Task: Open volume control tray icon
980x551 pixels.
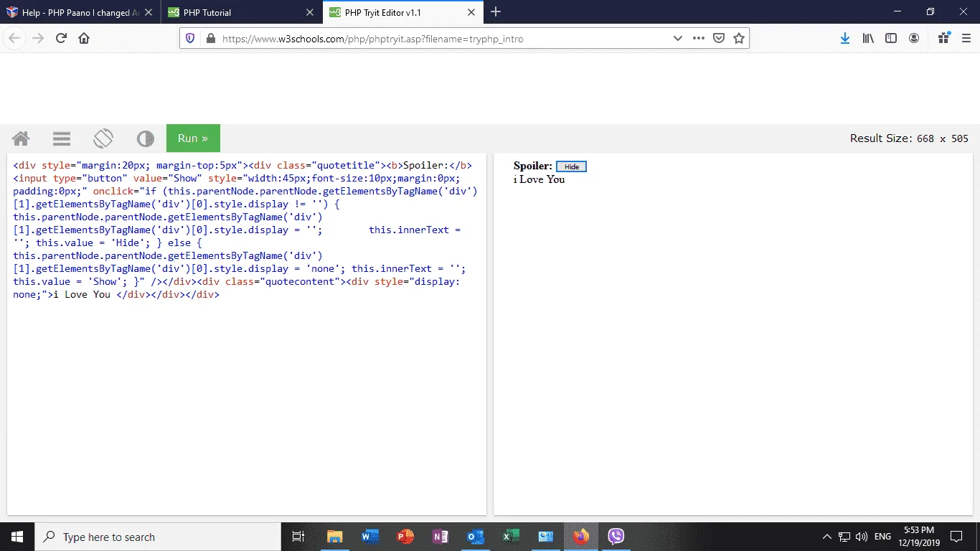Action: coord(862,537)
